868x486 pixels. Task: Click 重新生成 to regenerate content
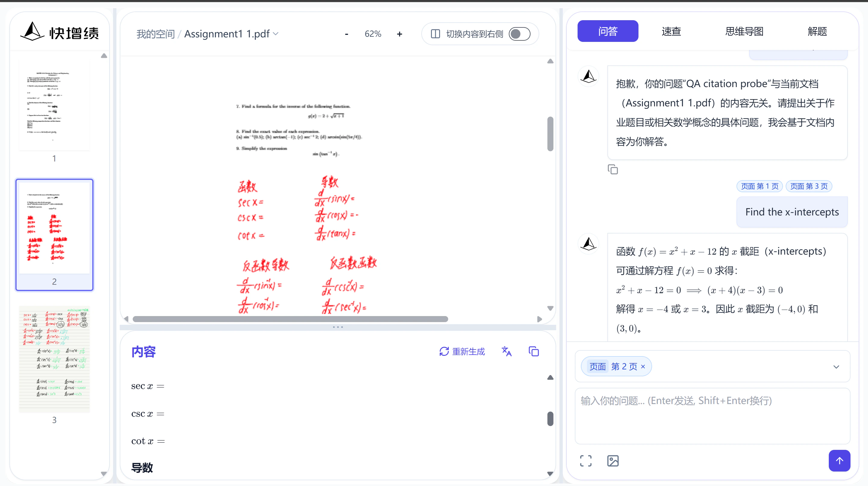coord(462,351)
